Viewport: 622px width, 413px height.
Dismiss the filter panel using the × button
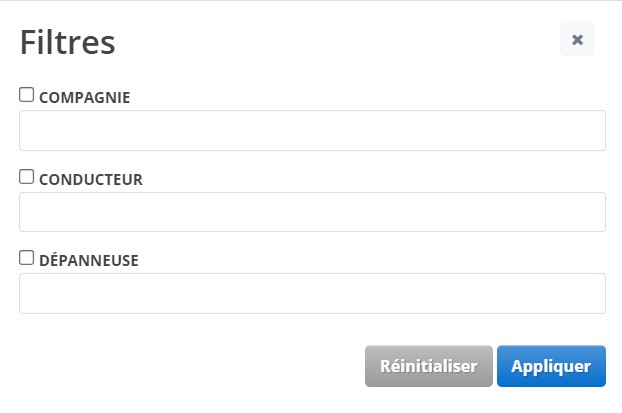pos(577,39)
